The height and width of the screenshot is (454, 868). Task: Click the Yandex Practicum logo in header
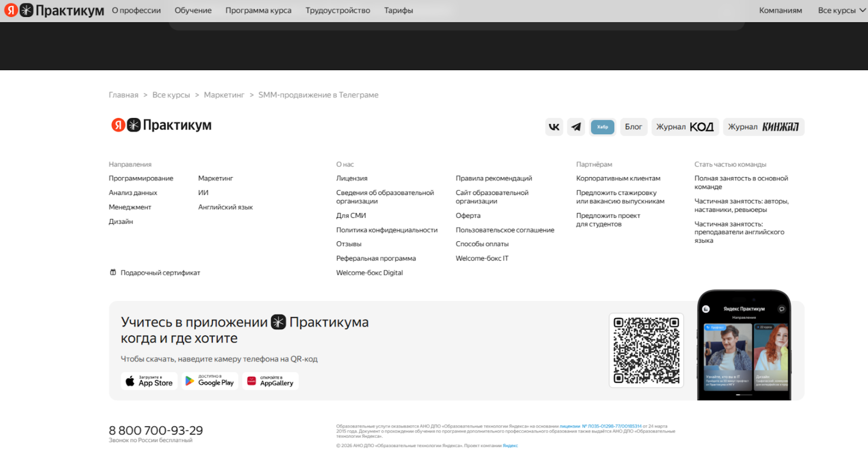[x=54, y=10]
